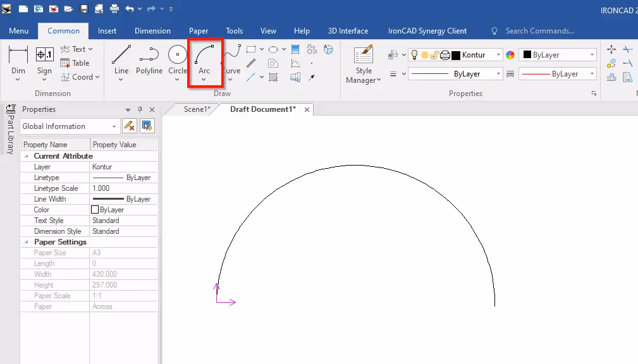Undo the last action
This screenshot has height=364, width=638.
pyautogui.click(x=130, y=9)
